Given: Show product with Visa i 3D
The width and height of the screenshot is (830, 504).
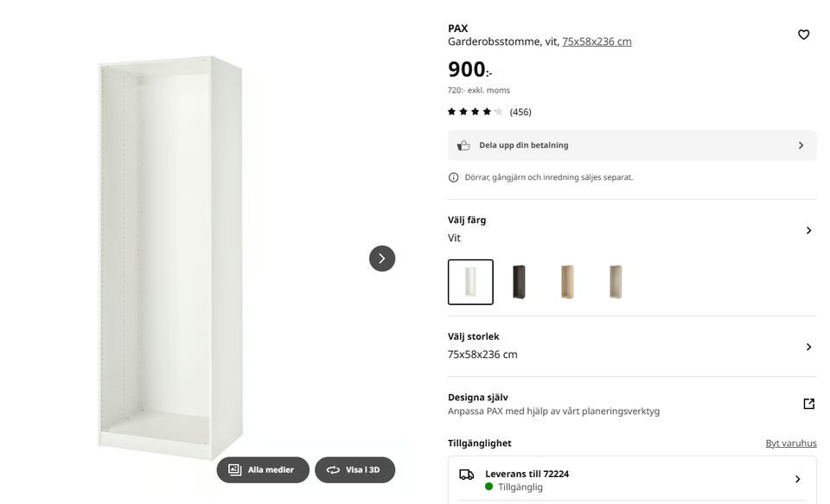Looking at the screenshot, I should pos(354,469).
